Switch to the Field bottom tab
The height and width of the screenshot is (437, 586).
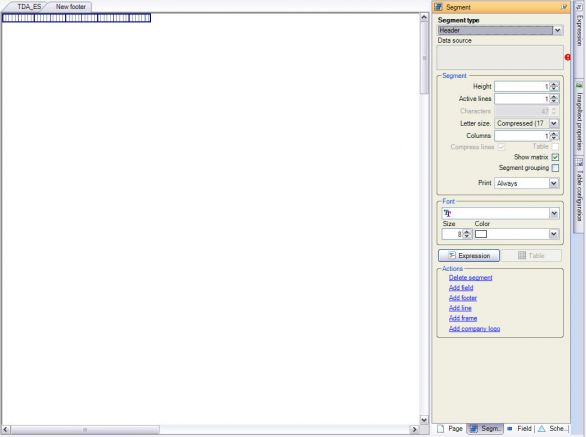[519, 428]
